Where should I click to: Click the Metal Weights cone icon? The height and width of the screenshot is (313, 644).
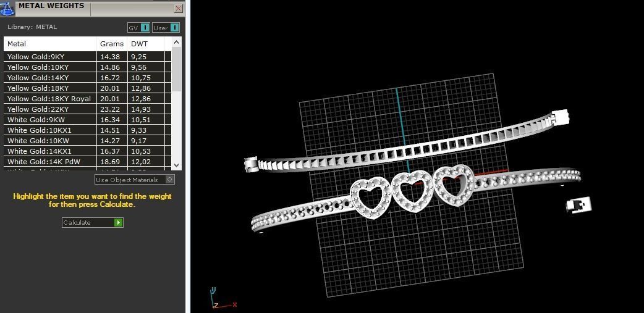pyautogui.click(x=7, y=8)
